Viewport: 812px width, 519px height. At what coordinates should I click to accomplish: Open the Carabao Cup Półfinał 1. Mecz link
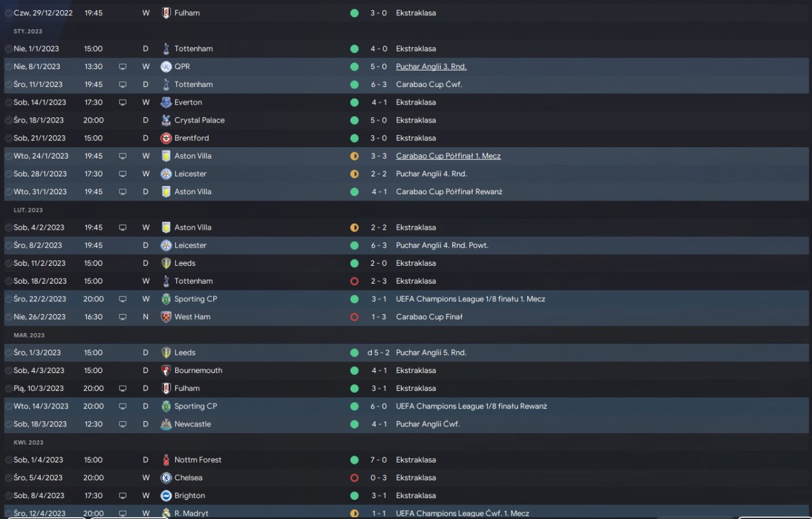pyautogui.click(x=449, y=156)
